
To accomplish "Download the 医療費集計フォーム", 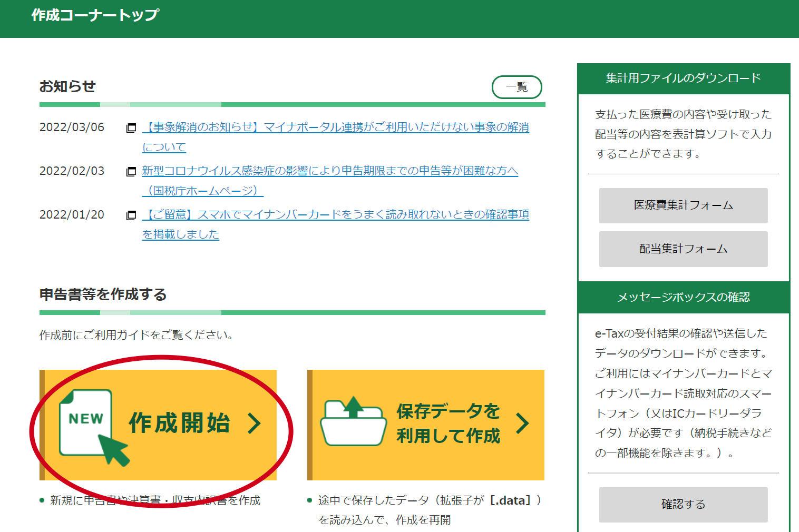I will pos(683,205).
